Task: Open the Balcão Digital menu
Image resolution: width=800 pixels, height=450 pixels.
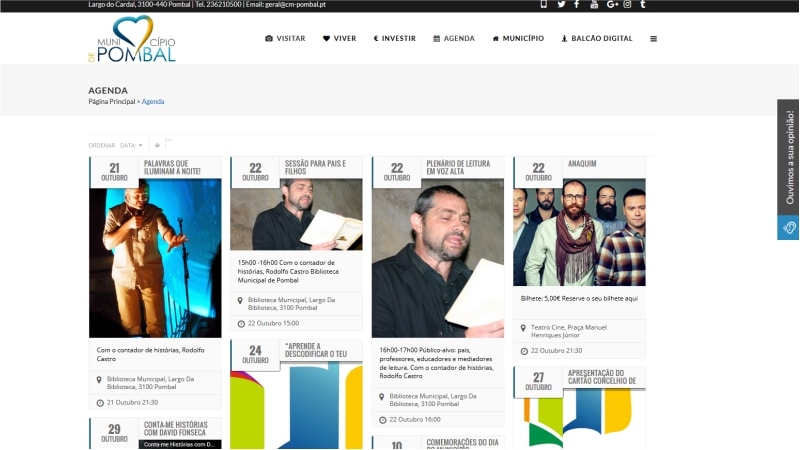Action: click(x=597, y=38)
